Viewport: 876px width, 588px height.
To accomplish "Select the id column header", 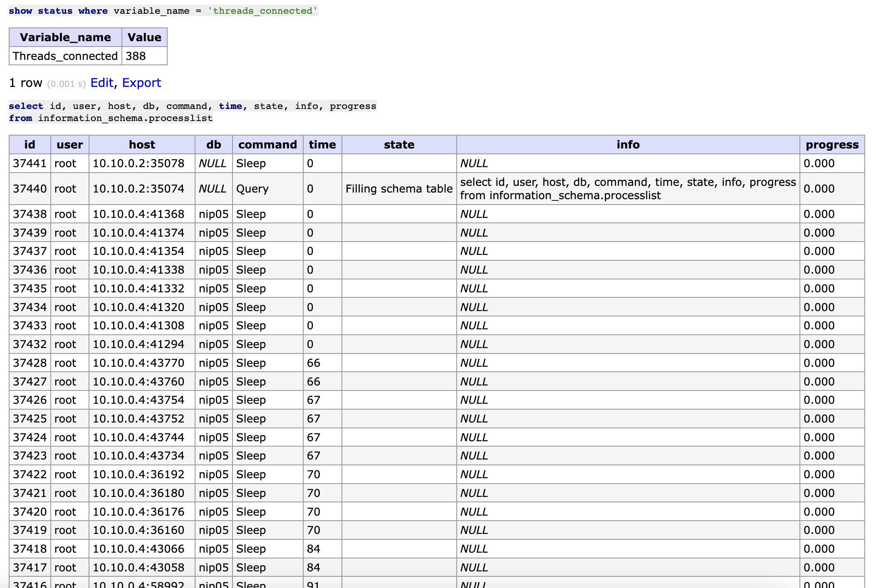I will pyautogui.click(x=30, y=145).
